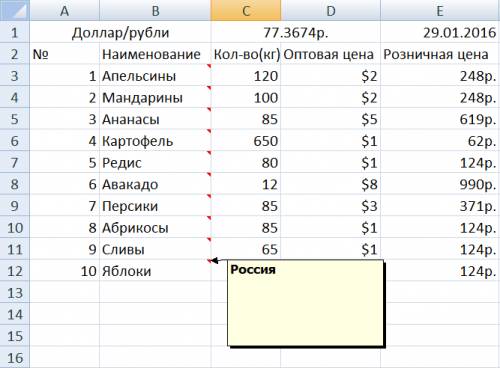Click quantity '120' in the Апельсины row
The height and width of the screenshot is (368, 500).
pos(246,75)
